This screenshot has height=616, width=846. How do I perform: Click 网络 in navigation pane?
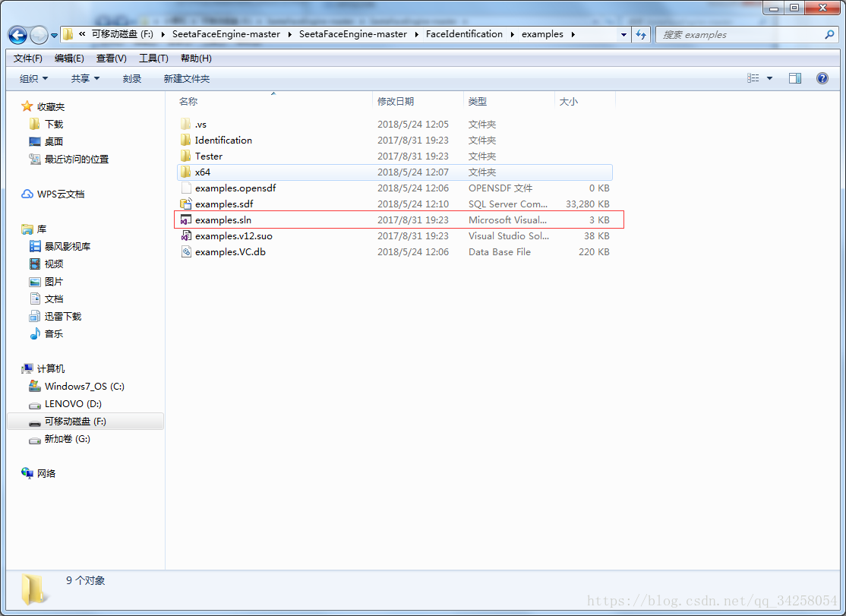46,474
